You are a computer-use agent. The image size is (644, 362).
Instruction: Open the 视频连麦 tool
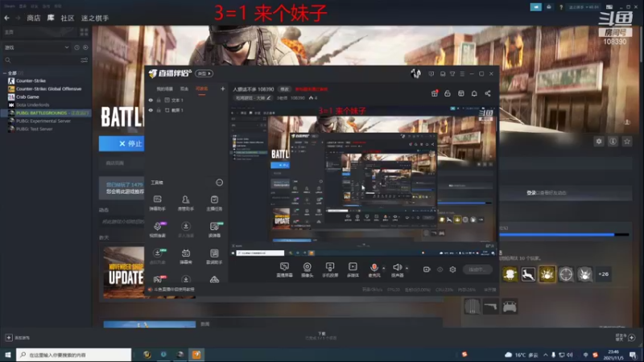click(157, 230)
